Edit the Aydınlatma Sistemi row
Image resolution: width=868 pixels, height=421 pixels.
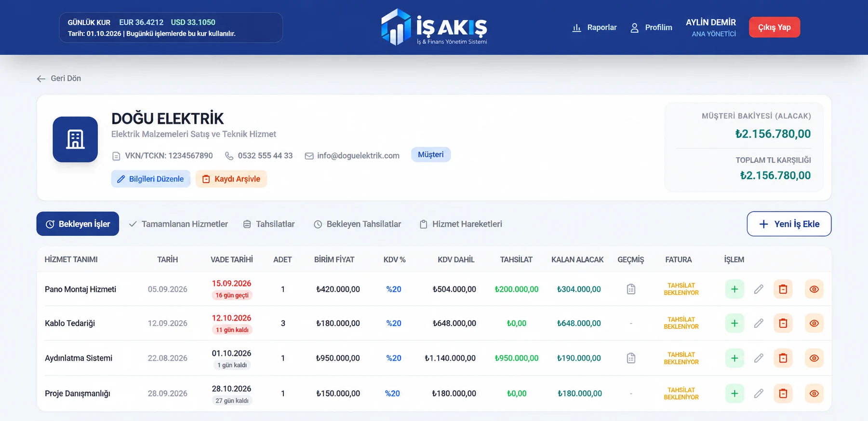(x=759, y=358)
